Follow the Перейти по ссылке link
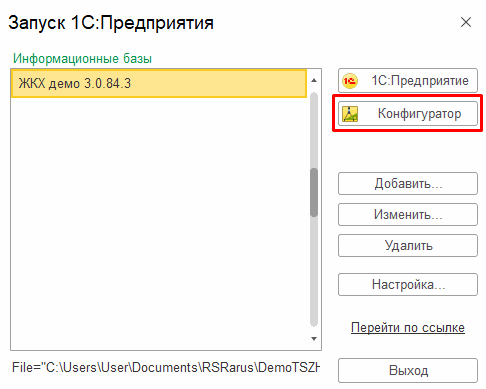Viewport: 486px width, 389px height. tap(408, 327)
